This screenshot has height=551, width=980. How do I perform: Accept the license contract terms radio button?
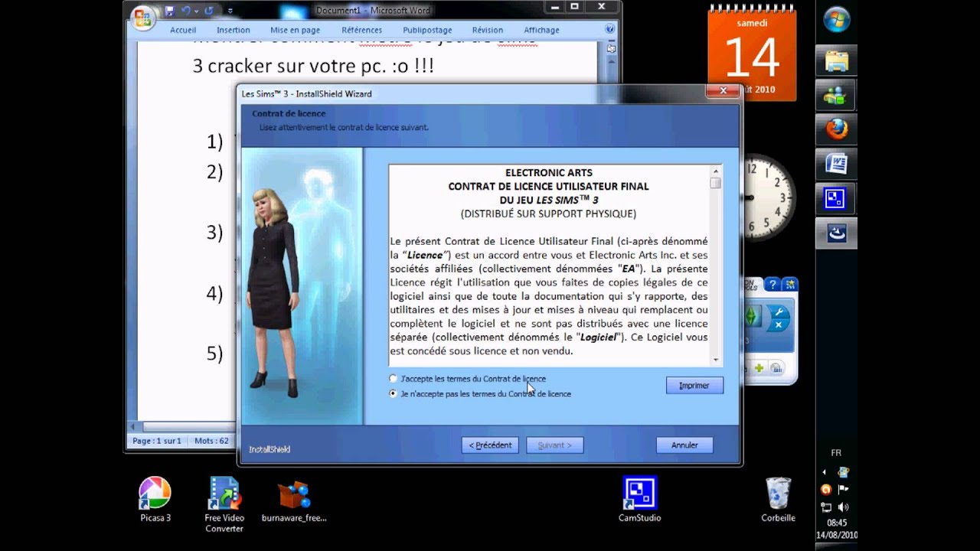click(x=394, y=379)
